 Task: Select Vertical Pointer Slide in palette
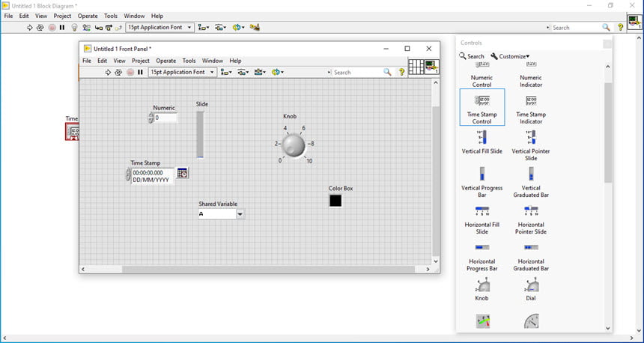click(531, 145)
